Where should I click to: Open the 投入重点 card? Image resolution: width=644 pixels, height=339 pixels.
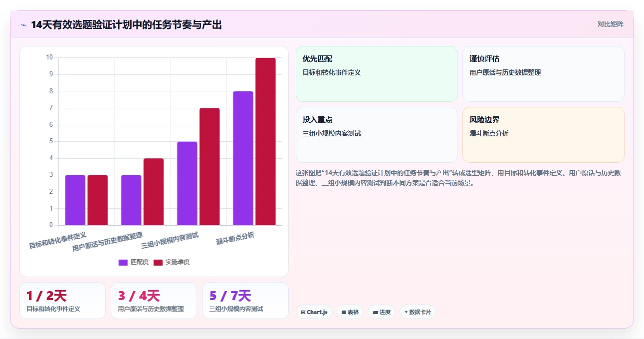pos(377,135)
